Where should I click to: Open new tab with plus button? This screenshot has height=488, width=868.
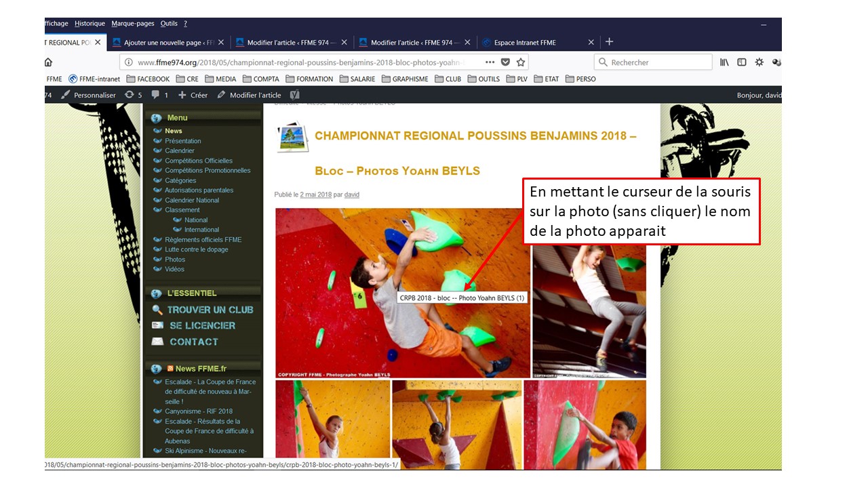click(x=609, y=42)
